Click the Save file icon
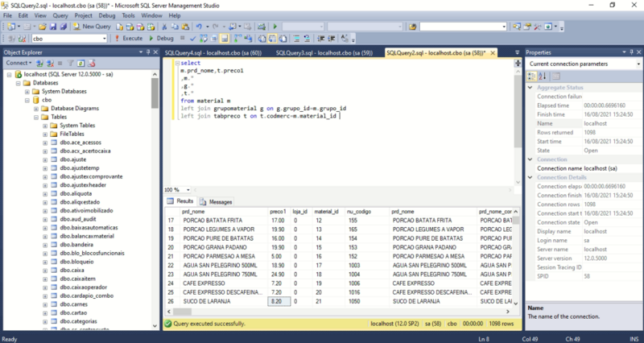The height and width of the screenshot is (343, 644). click(x=53, y=27)
